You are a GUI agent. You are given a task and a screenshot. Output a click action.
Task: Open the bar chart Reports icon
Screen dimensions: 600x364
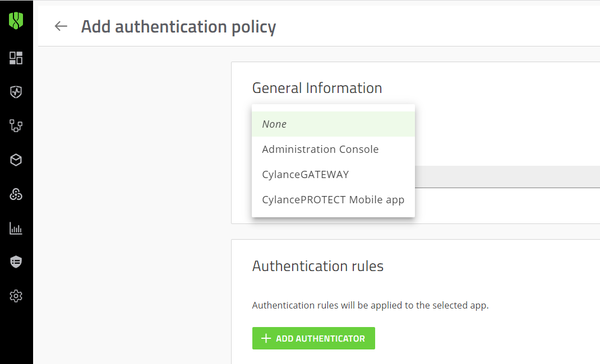pos(16,228)
